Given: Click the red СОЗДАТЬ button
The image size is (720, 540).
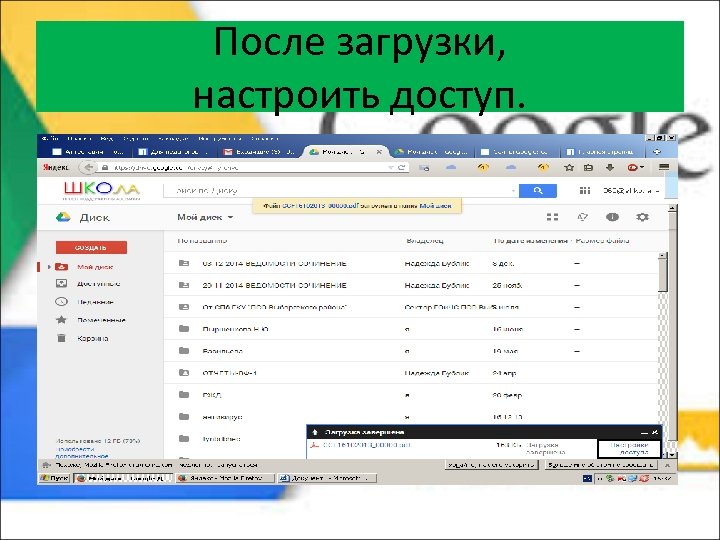Looking at the screenshot, I should point(91,248).
